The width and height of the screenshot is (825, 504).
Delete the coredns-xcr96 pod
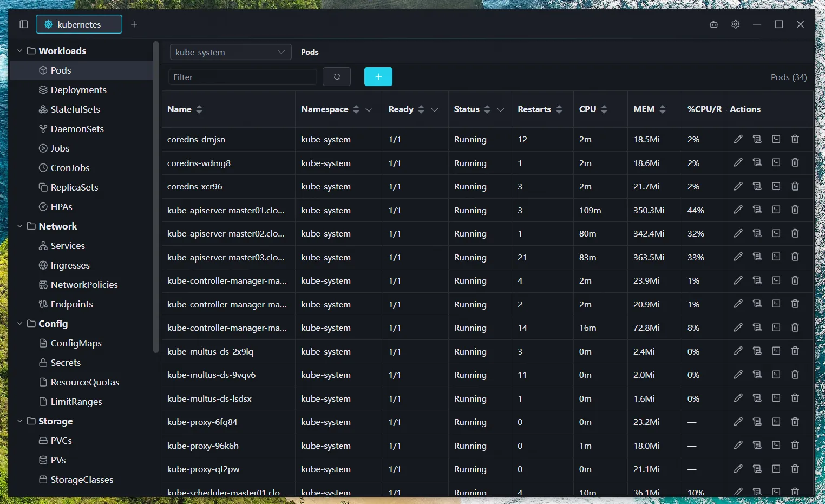795,186
